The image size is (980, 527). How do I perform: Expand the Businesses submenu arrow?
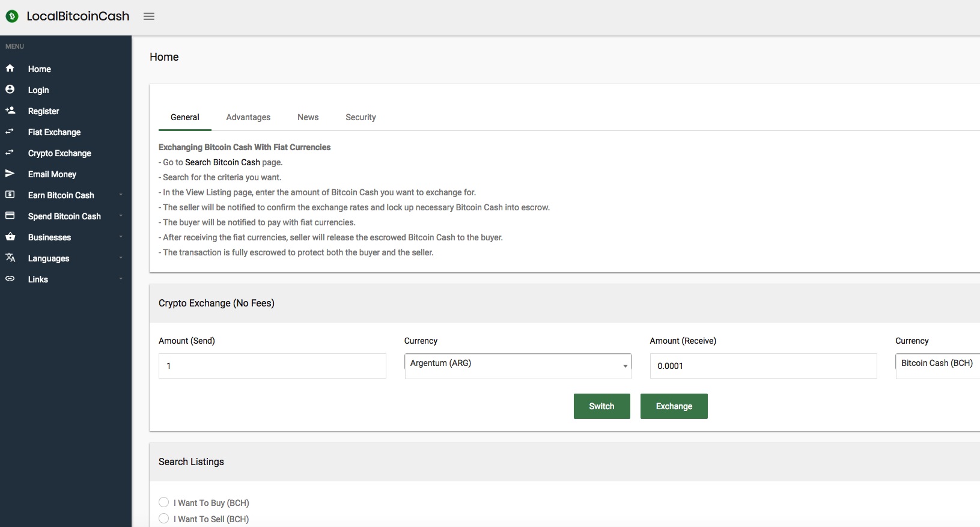121,237
